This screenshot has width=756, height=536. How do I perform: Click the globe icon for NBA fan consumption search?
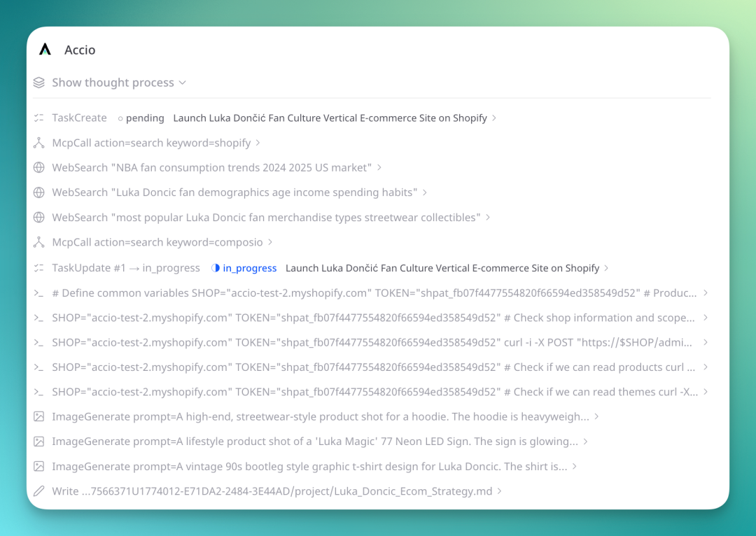coord(39,167)
